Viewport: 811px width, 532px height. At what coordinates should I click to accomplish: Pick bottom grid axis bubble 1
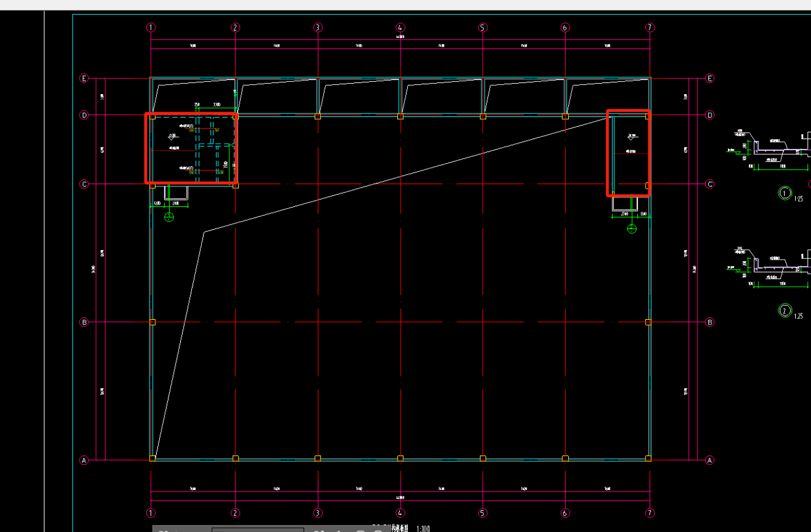point(151,513)
